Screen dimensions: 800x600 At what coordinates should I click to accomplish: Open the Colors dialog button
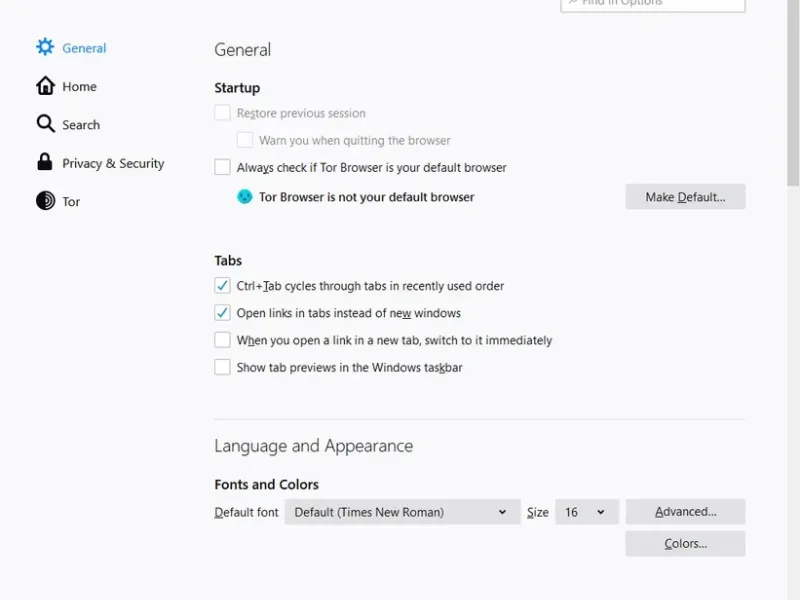pyautogui.click(x=685, y=544)
